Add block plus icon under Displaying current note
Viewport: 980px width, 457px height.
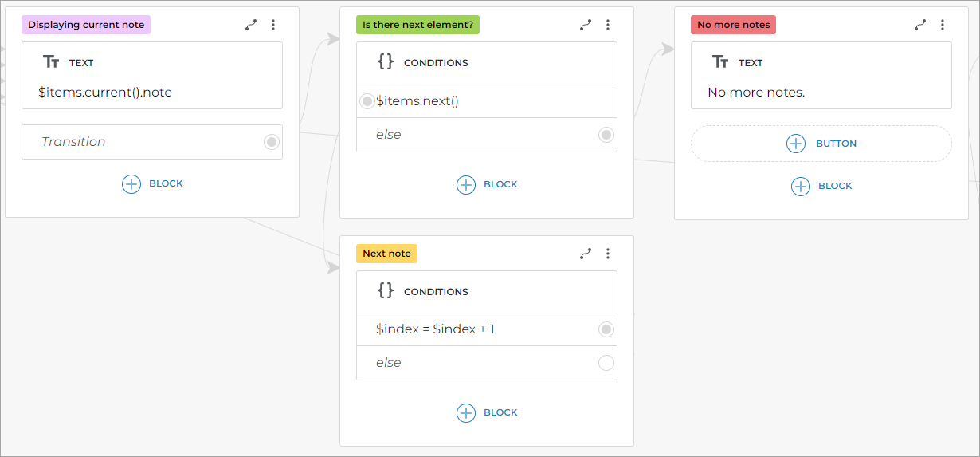pyautogui.click(x=131, y=183)
